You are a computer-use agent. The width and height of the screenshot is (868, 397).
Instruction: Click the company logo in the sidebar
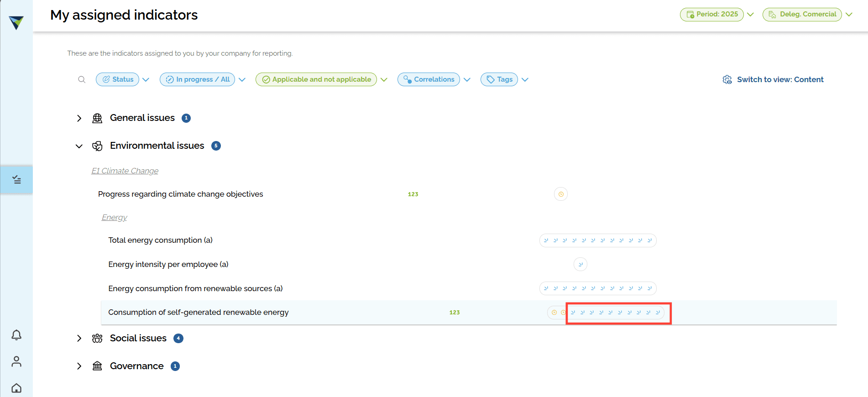pyautogui.click(x=16, y=22)
